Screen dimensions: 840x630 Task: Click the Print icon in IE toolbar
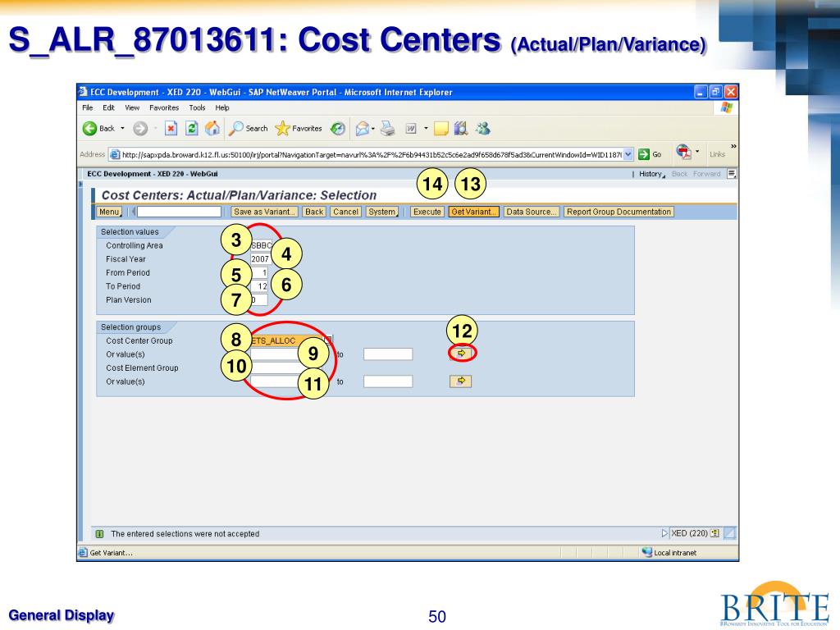tap(387, 129)
